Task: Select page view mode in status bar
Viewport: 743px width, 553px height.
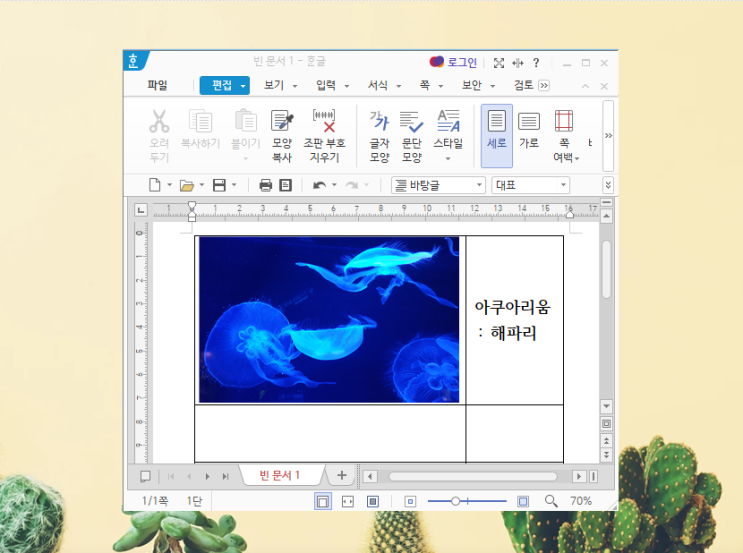Action: (323, 501)
